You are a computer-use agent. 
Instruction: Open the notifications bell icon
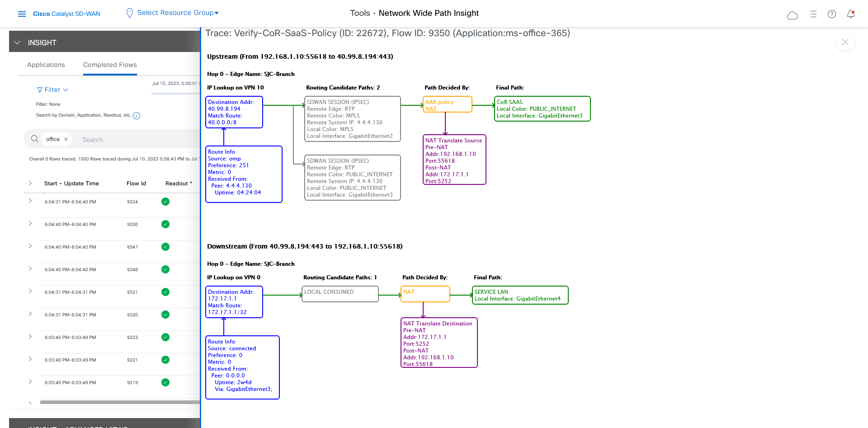point(851,14)
